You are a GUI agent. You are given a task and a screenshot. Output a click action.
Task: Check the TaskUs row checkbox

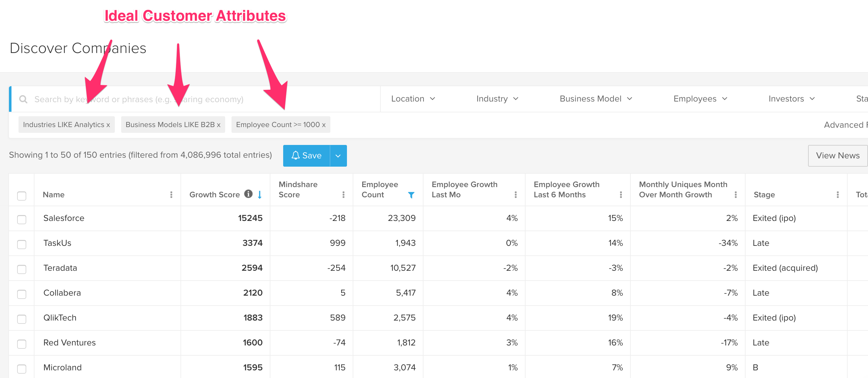coord(22,244)
